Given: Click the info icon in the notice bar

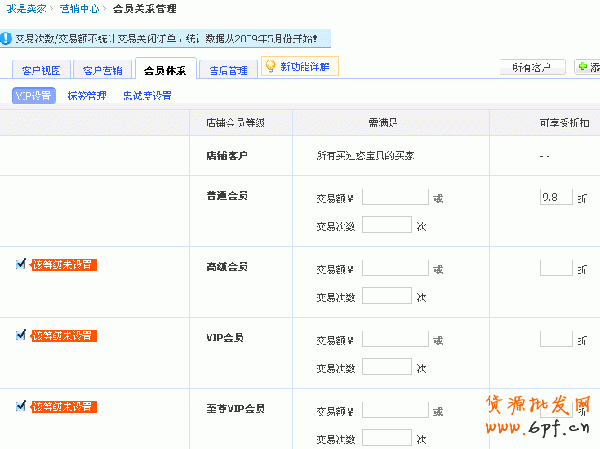Looking at the screenshot, I should (7, 41).
